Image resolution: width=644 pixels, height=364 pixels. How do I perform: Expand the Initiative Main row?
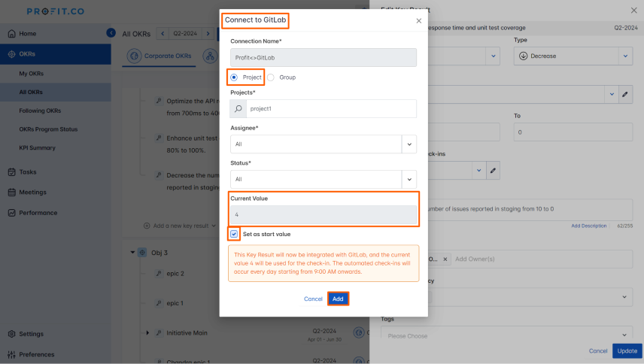point(147,333)
